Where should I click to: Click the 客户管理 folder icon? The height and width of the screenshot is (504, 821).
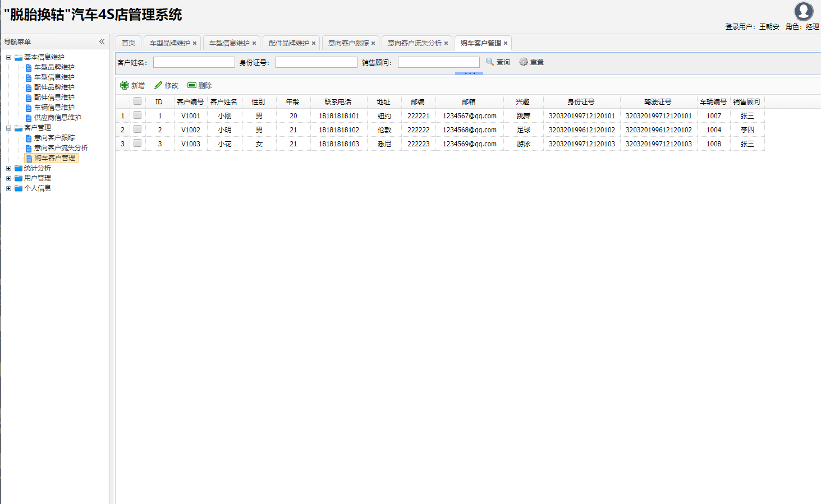click(x=19, y=128)
